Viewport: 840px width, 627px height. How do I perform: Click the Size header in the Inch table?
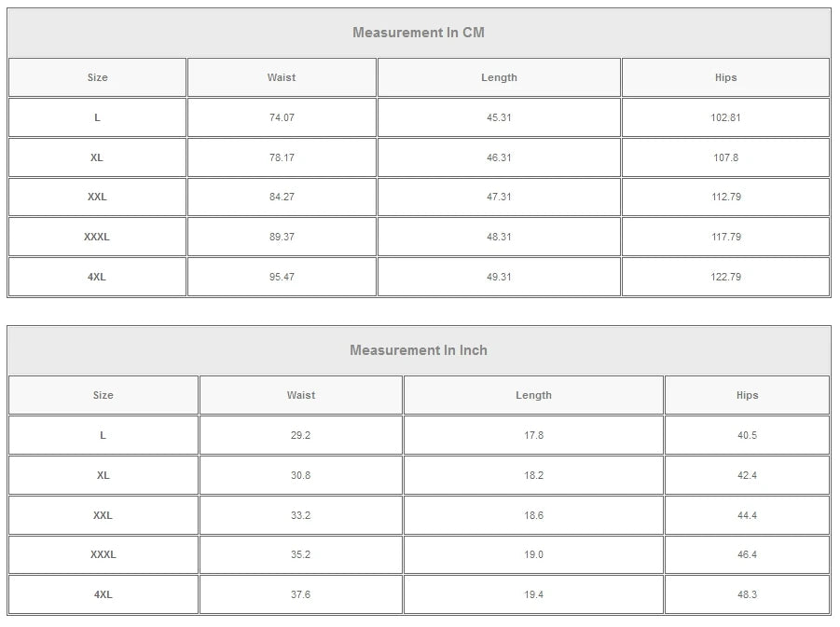coord(103,395)
